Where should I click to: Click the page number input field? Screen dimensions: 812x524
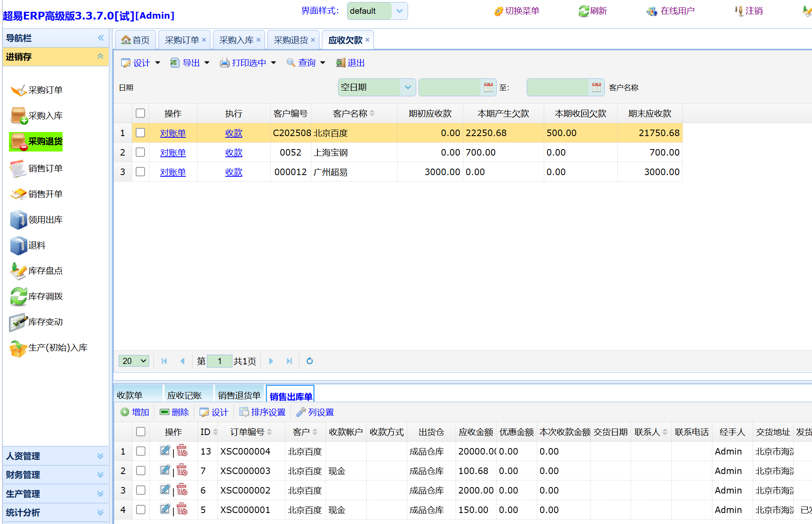click(219, 361)
